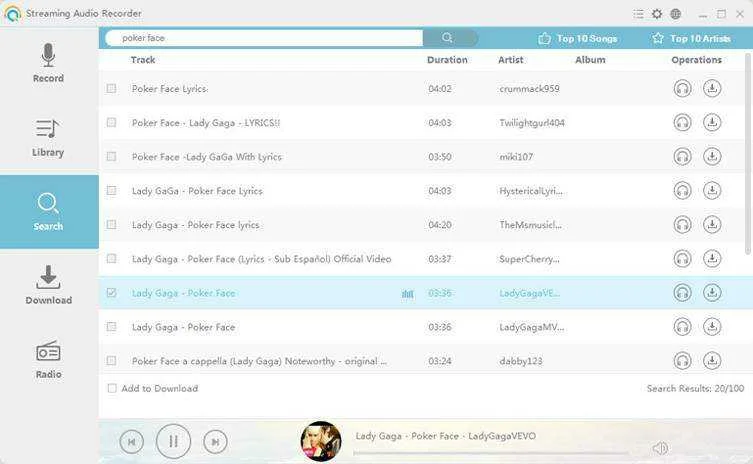Click the equalizer playing indicator on highlighted row
Screen dimensions: 753x464
pyautogui.click(x=407, y=293)
